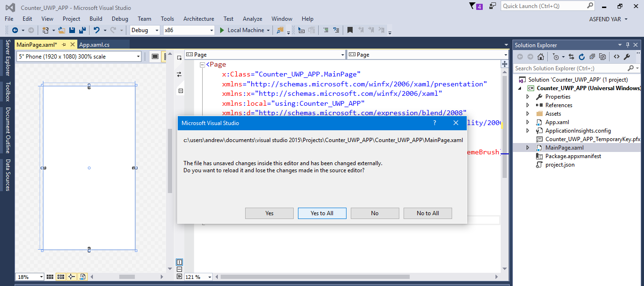Click the Refresh icon in Solution Explorer
The height and width of the screenshot is (286, 644).
(582, 57)
